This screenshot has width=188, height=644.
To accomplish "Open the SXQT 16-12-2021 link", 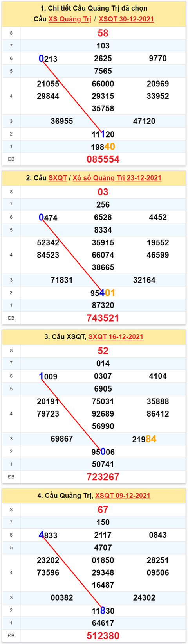I will [x=116, y=336].
